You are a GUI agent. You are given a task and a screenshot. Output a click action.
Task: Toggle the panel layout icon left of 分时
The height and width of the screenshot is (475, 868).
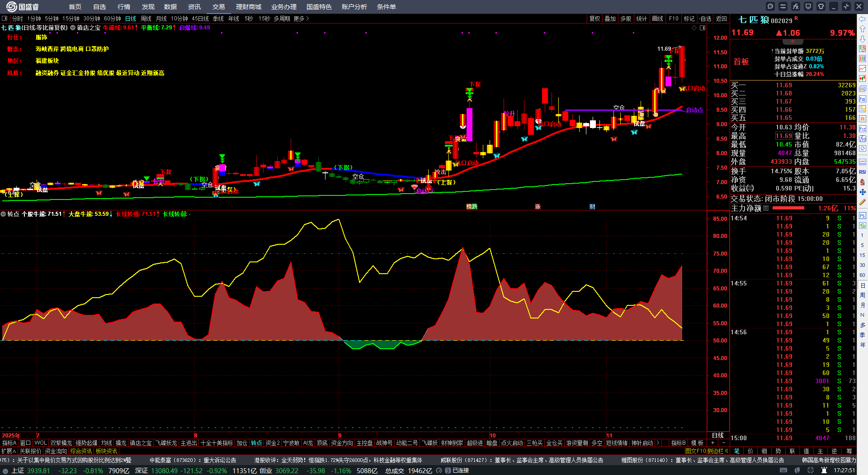coord(5,19)
